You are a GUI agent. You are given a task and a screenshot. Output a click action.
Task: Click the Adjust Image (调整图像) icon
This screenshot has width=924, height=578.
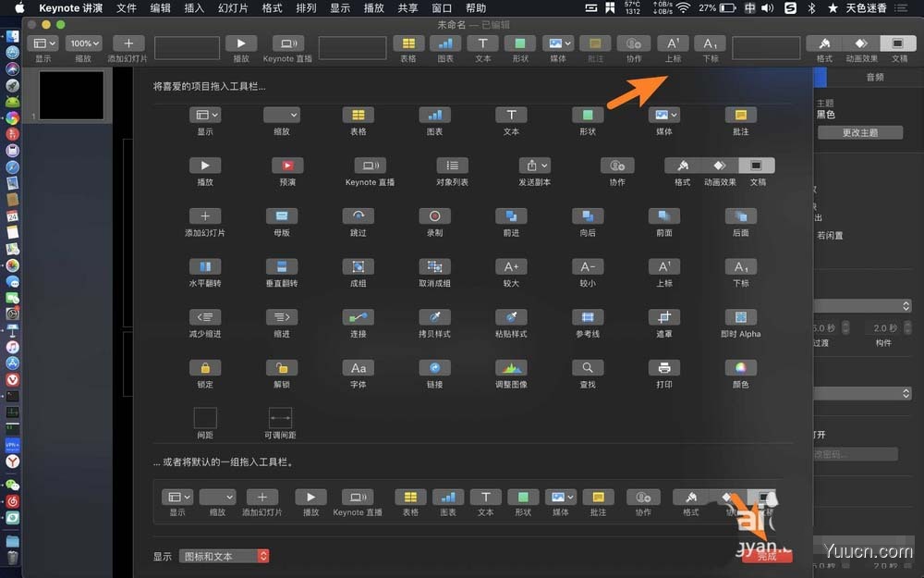pos(511,368)
